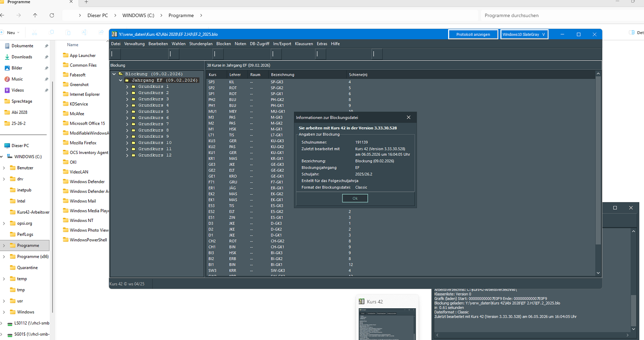Expand the Benutzer folder node
This screenshot has width=644, height=340.
[x=4, y=168]
